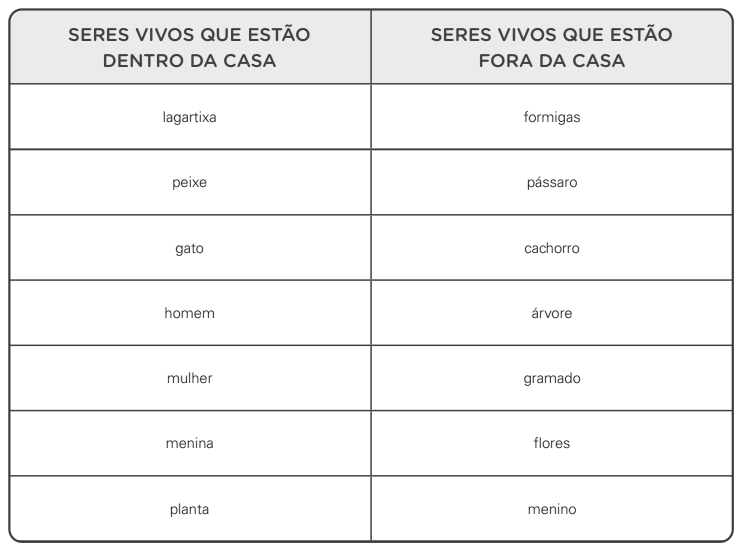This screenshot has width=739, height=549.
Task: Select the 'pássaro' entry
Action: click(551, 183)
